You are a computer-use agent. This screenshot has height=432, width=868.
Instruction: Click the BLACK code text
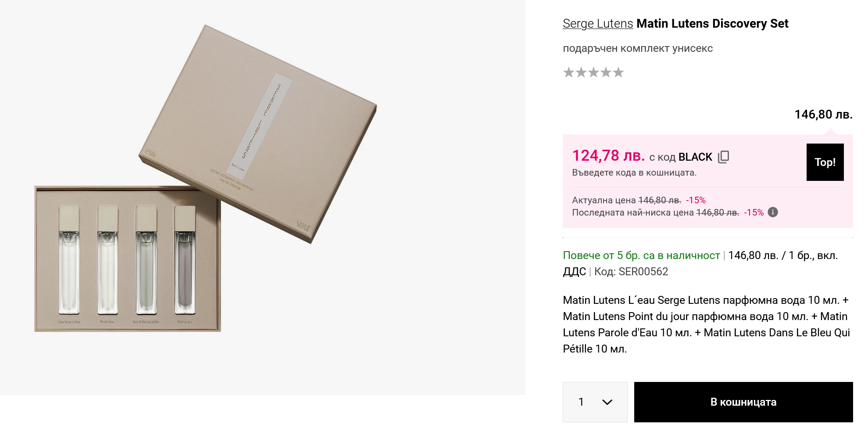coord(695,157)
